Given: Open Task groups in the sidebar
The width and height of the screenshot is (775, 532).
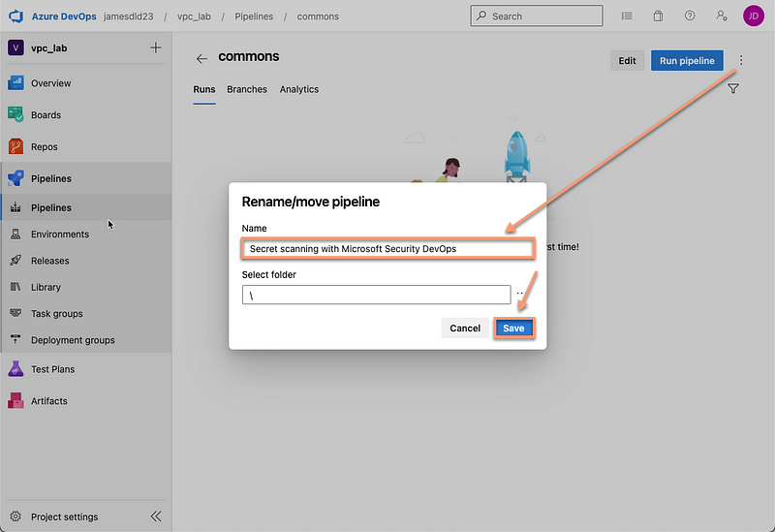Looking at the screenshot, I should point(86,313).
